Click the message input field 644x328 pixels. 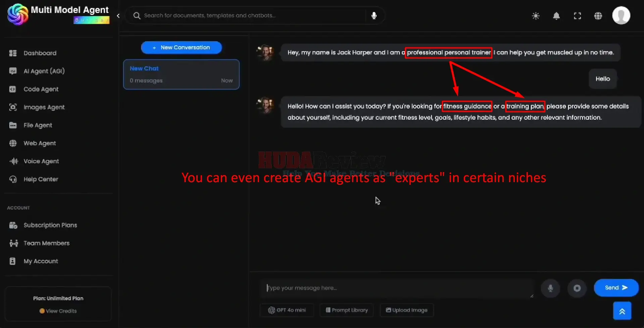[x=397, y=288]
